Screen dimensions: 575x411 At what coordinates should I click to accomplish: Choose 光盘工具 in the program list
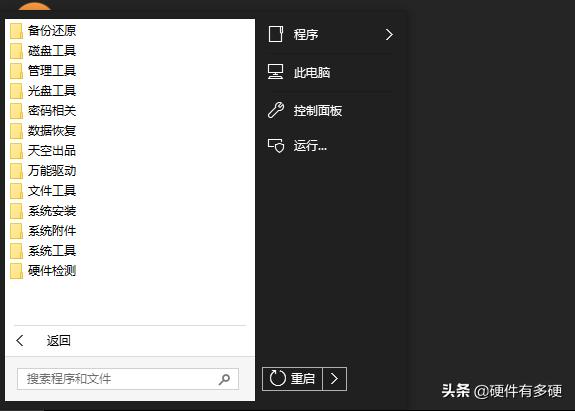pyautogui.click(x=52, y=91)
